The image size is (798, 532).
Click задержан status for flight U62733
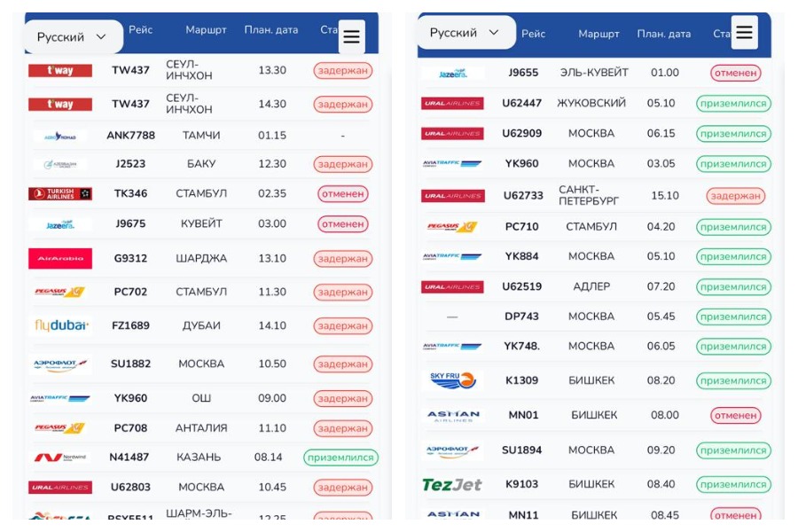[734, 196]
